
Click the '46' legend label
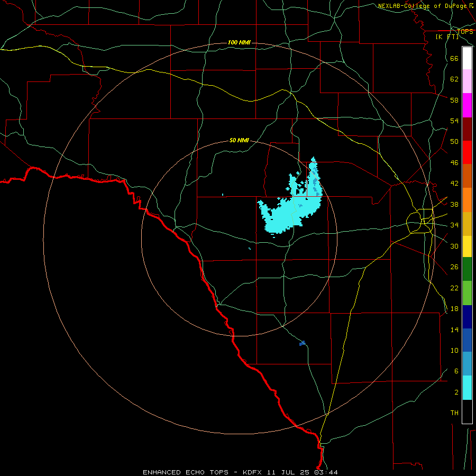coord(454,163)
